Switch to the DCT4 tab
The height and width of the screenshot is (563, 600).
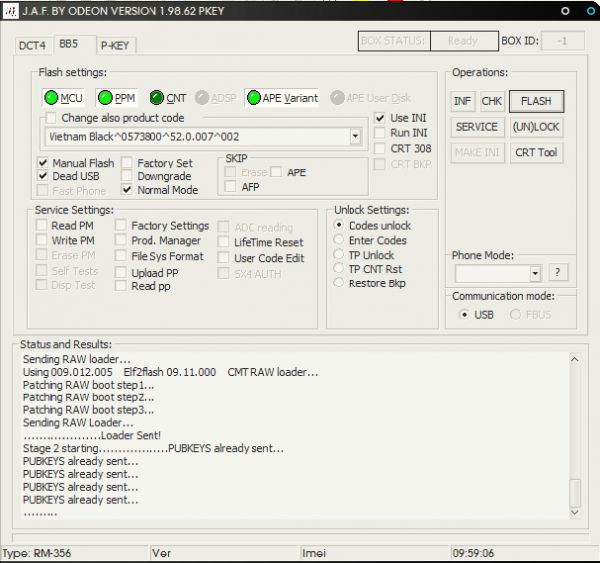coord(32,46)
